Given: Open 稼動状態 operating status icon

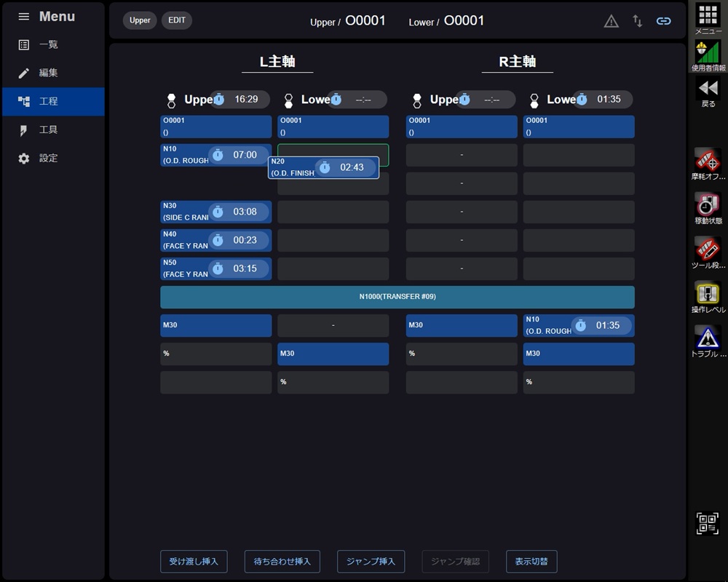Looking at the screenshot, I should tap(708, 206).
